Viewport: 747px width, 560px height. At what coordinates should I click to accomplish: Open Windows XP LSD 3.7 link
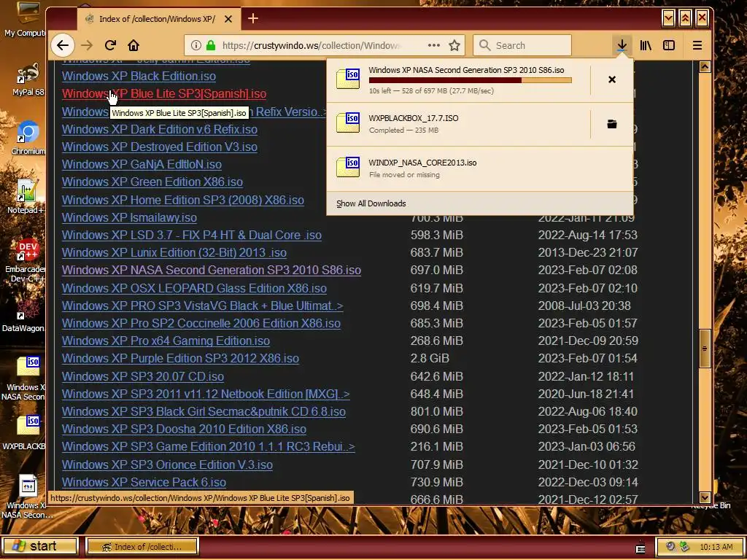click(x=192, y=236)
